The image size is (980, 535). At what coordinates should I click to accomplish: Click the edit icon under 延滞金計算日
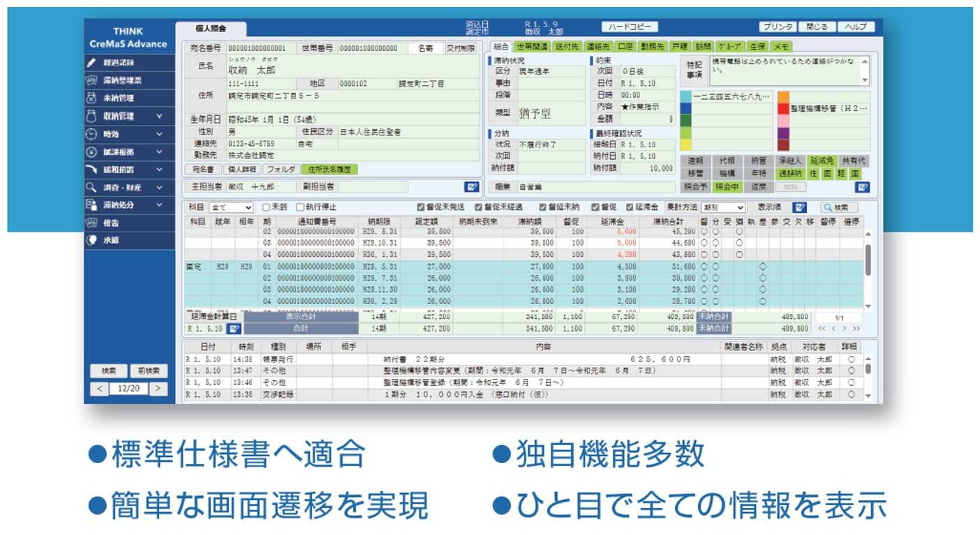click(x=235, y=329)
